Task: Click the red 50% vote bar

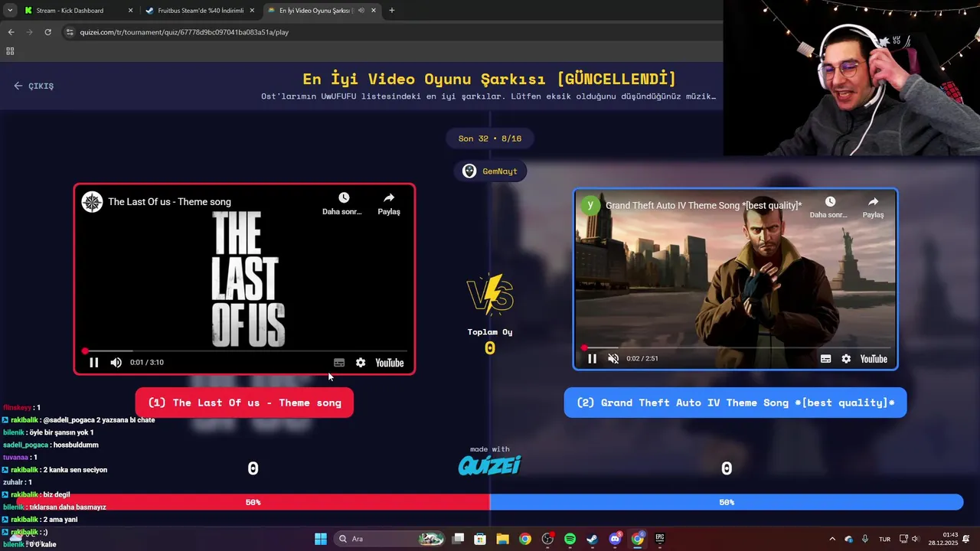Action: (x=253, y=502)
